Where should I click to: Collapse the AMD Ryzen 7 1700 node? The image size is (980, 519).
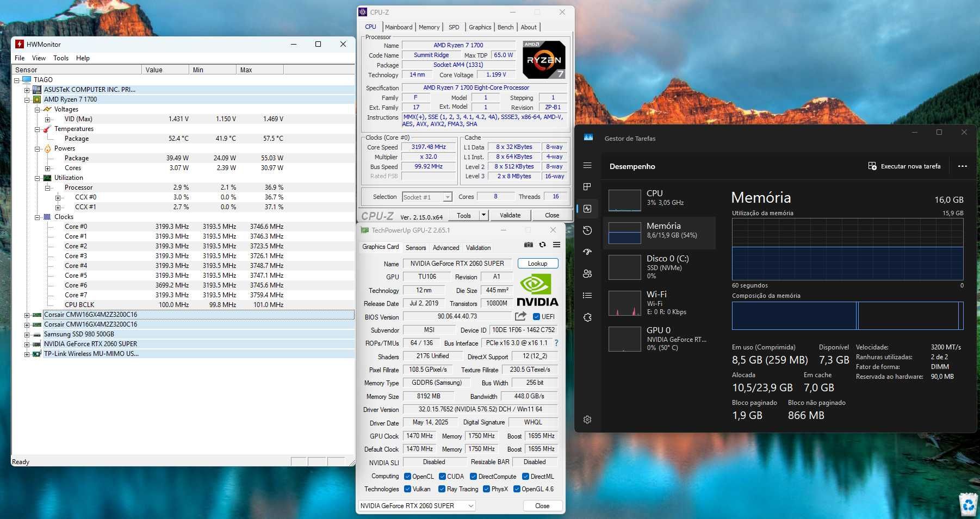click(x=27, y=99)
